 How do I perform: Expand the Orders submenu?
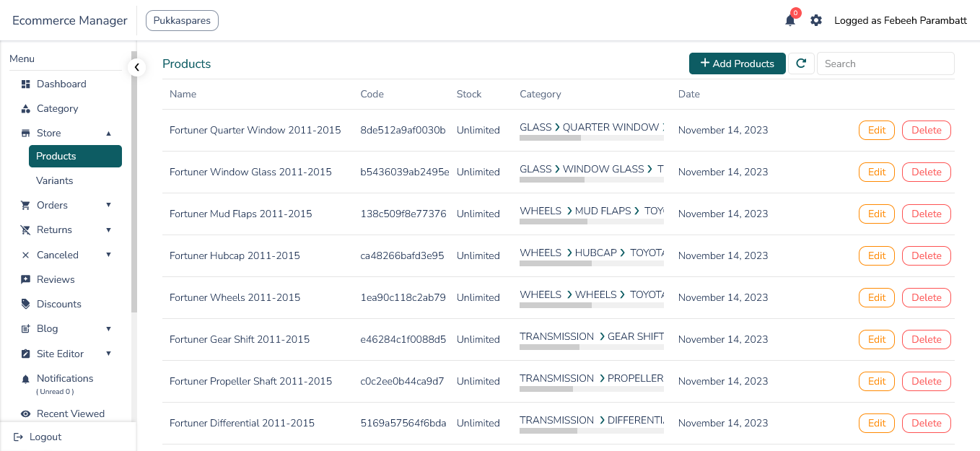point(109,206)
